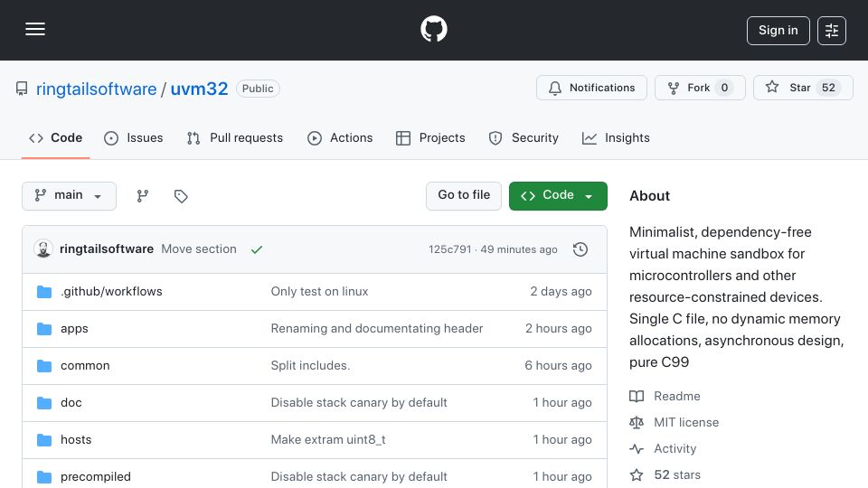Open precompiled row Disable stack canary commit
Viewport: 868px width, 488px height.
[x=359, y=477]
